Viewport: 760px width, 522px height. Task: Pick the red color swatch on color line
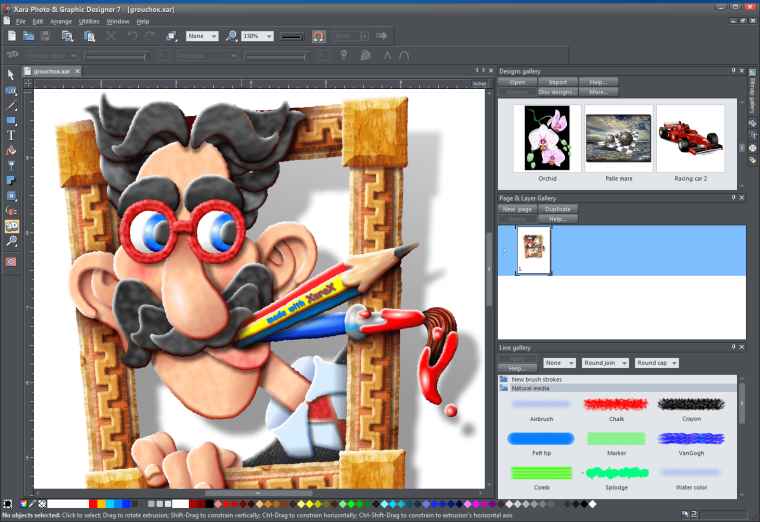tap(94, 504)
